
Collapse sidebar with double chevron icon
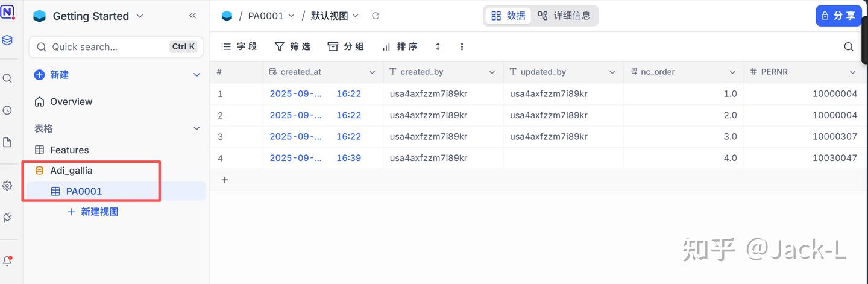tap(192, 16)
